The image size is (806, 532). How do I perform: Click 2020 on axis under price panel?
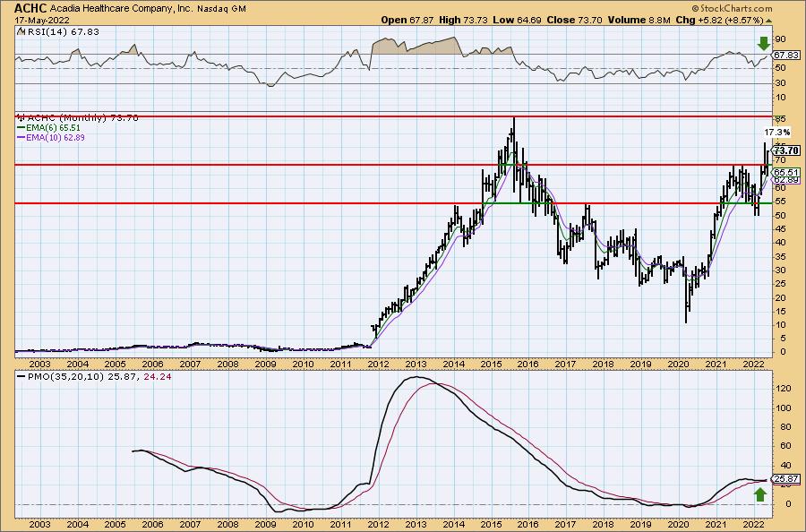click(679, 365)
